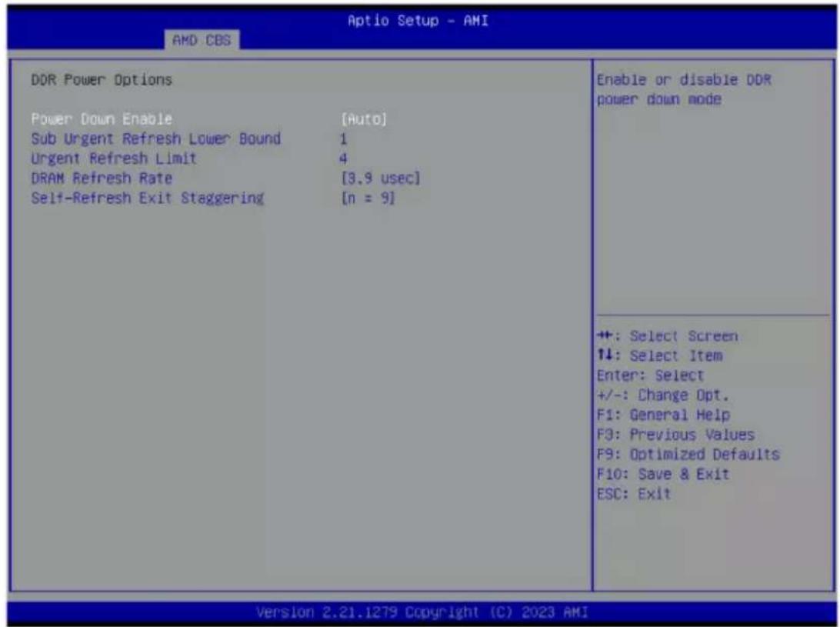Click the '+/-: Change Opt.' hint
This screenshot has height=627, width=840.
click(x=663, y=395)
